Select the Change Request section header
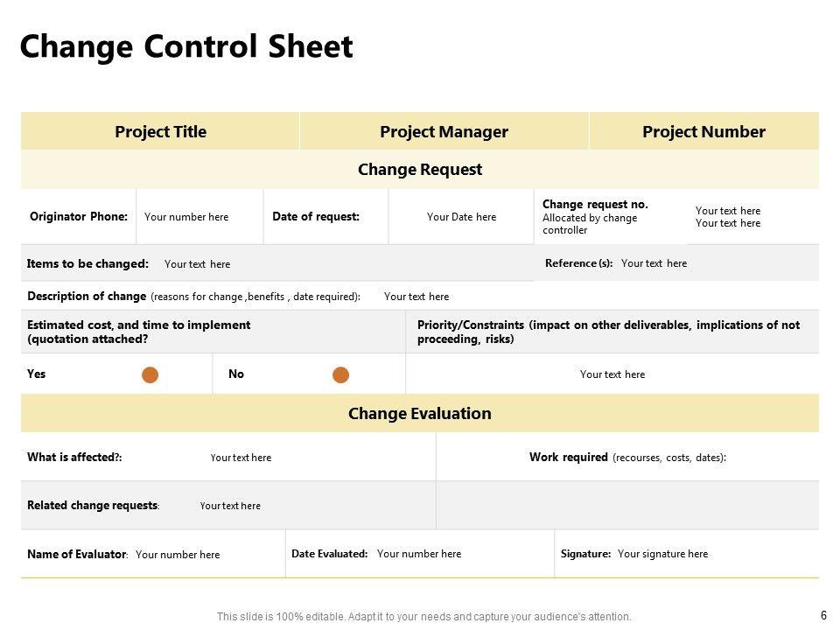840x630 pixels. (420, 170)
